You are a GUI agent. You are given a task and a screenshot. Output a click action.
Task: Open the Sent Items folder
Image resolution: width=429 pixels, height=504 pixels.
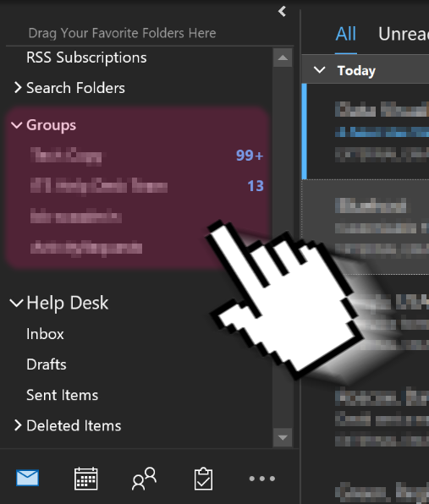(62, 395)
